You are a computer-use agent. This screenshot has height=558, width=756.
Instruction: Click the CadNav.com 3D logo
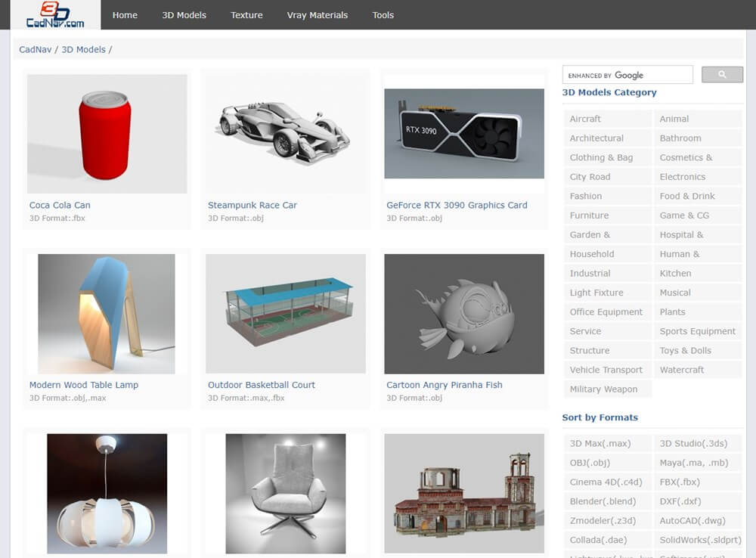click(x=55, y=14)
